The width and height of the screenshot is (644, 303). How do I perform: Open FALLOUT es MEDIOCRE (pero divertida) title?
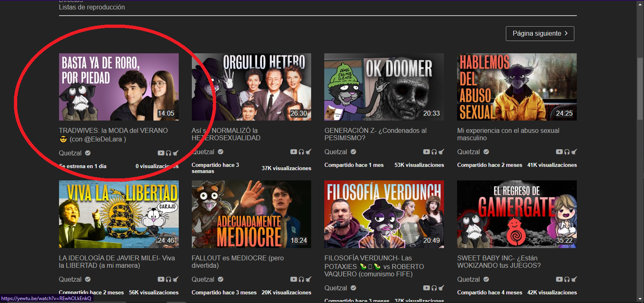[238, 262]
